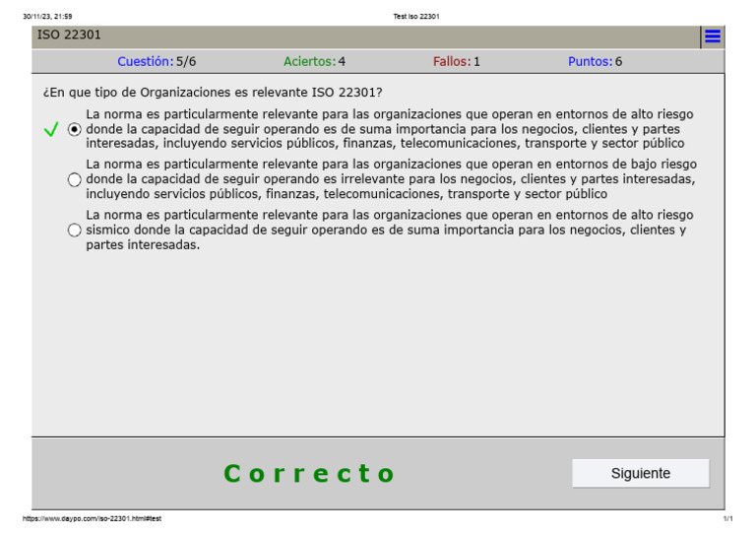Screen dimensions: 756x535
Task: Select the radio button for 'alto riesgo' answer
Action: pos(74,129)
